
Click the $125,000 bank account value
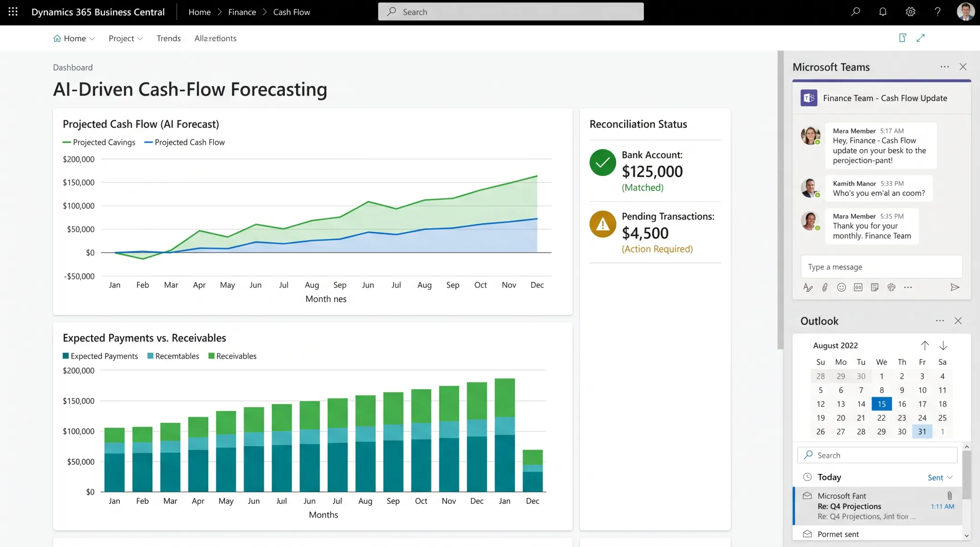click(x=652, y=171)
